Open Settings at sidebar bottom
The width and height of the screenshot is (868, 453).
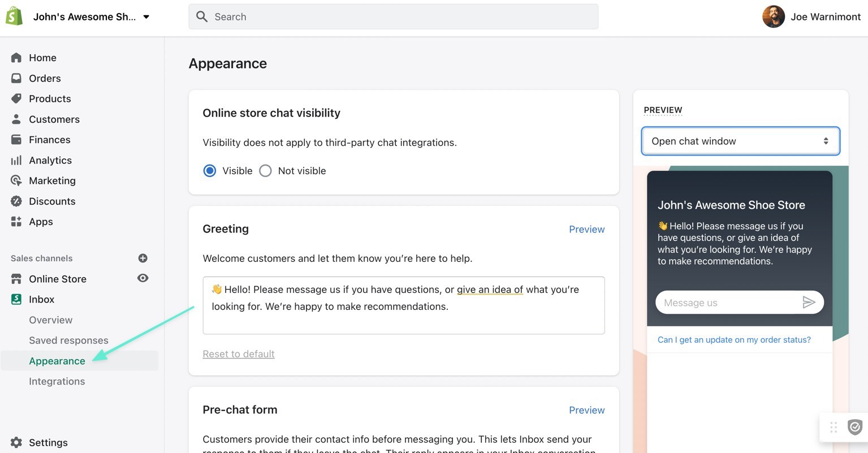48,442
